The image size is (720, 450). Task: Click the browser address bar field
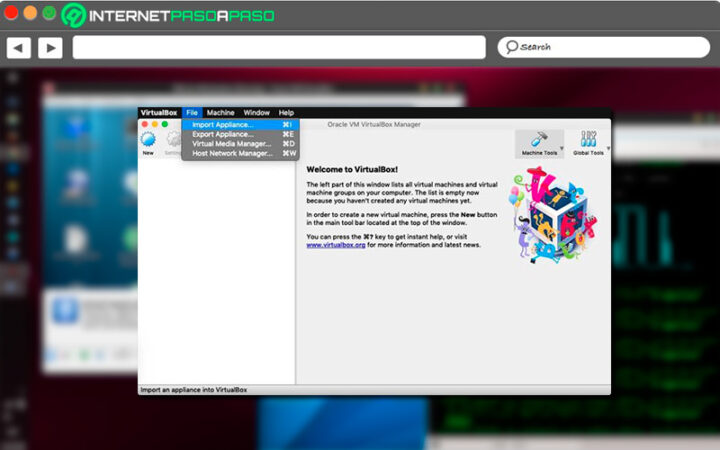tap(279, 47)
